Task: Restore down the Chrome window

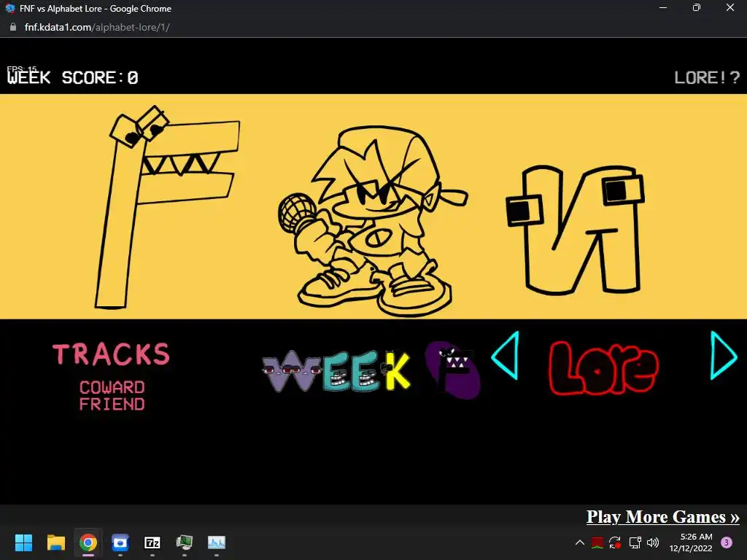Action: point(697,8)
